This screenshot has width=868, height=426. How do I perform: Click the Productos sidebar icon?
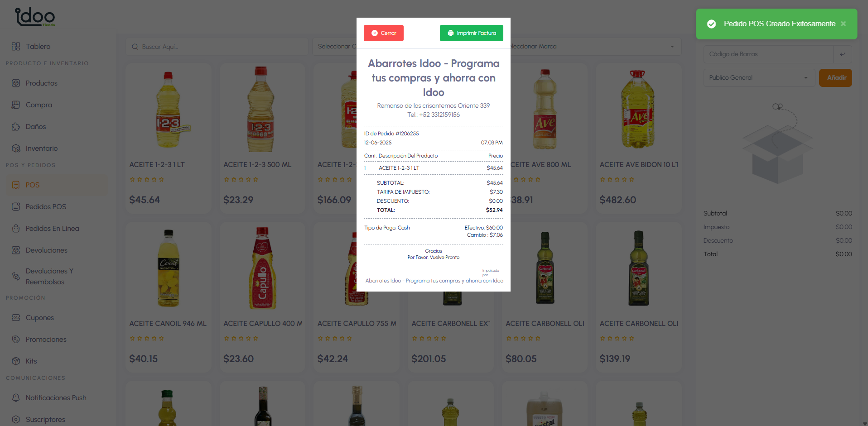coord(16,83)
